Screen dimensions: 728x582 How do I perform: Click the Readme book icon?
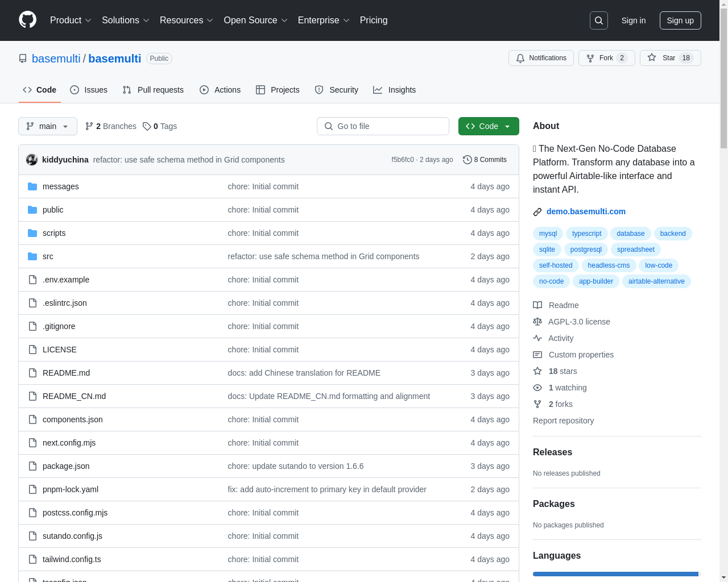537,305
